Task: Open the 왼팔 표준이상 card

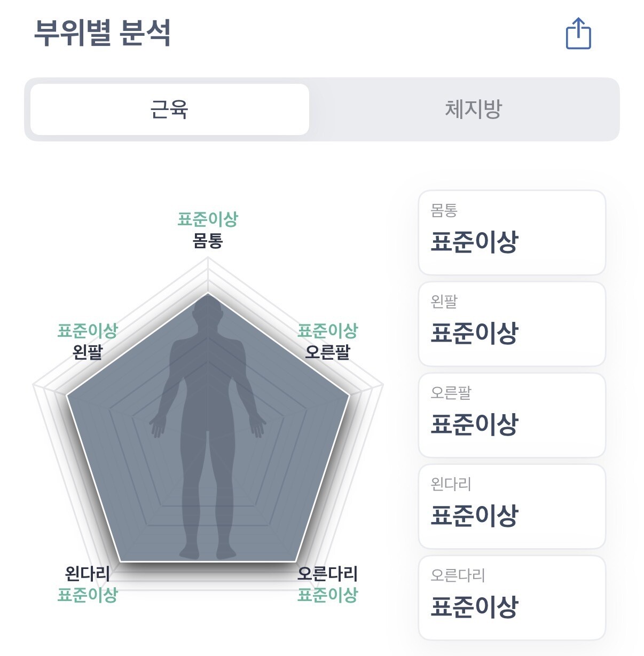Action: pos(512,324)
